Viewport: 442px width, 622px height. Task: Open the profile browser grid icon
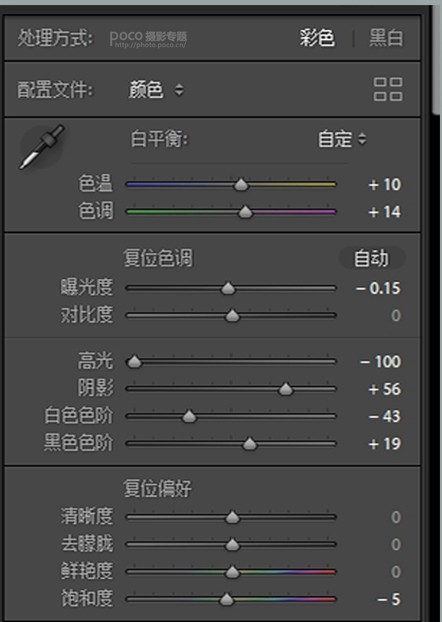(x=388, y=89)
